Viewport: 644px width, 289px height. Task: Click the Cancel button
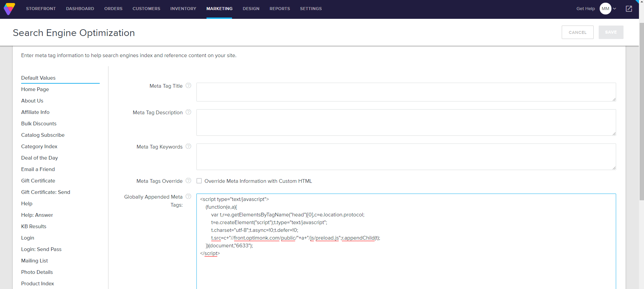(578, 32)
